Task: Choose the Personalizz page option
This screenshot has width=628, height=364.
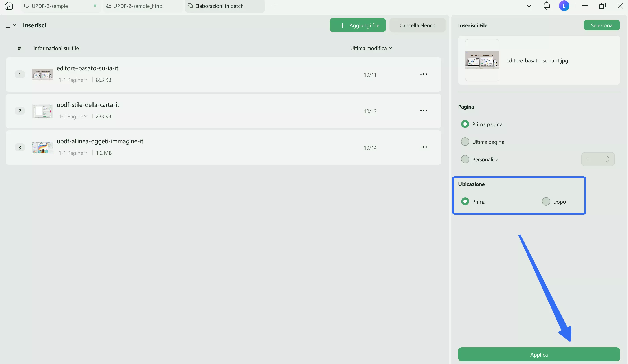Action: [x=465, y=159]
